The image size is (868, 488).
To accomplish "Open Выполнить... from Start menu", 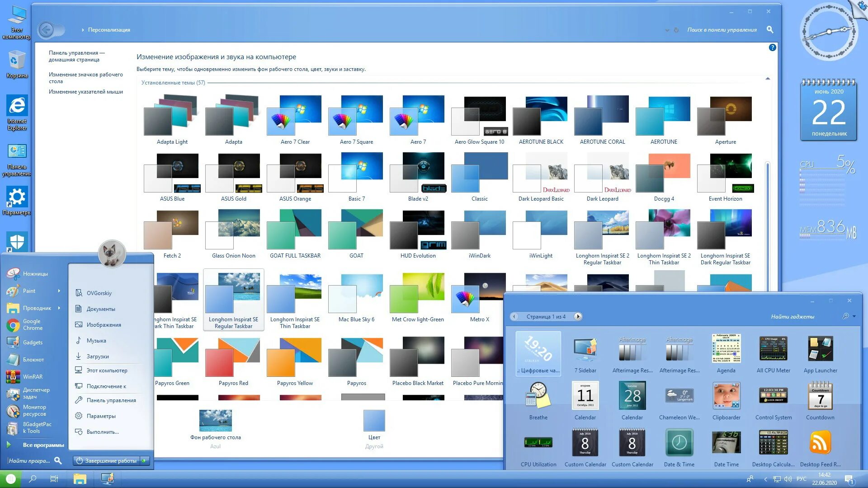I will [102, 432].
